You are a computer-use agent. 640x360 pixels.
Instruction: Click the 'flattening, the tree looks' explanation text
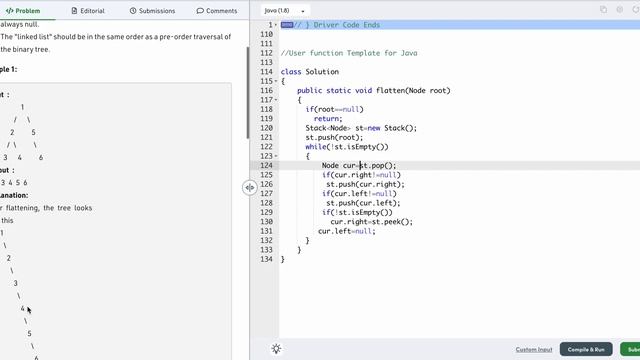coord(49,208)
